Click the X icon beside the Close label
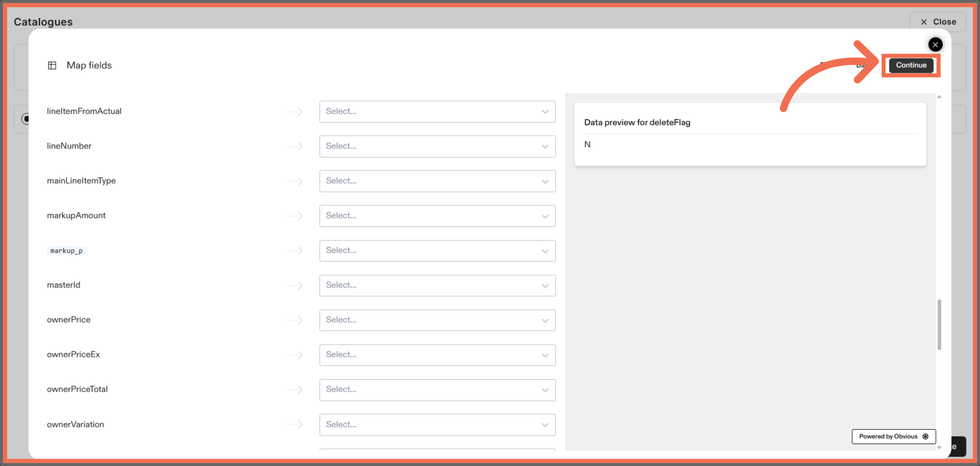 [924, 22]
